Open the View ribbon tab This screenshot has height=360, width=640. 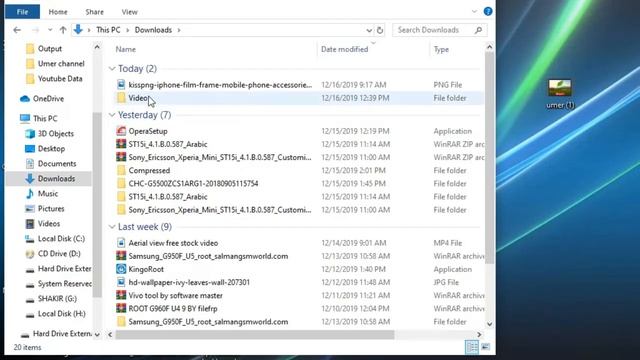coord(129,12)
